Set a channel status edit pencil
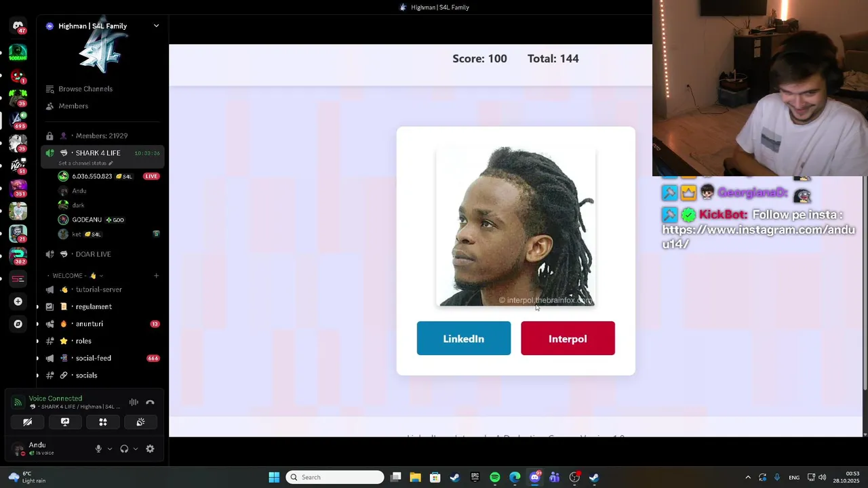Image resolution: width=868 pixels, height=488 pixels. (x=111, y=163)
